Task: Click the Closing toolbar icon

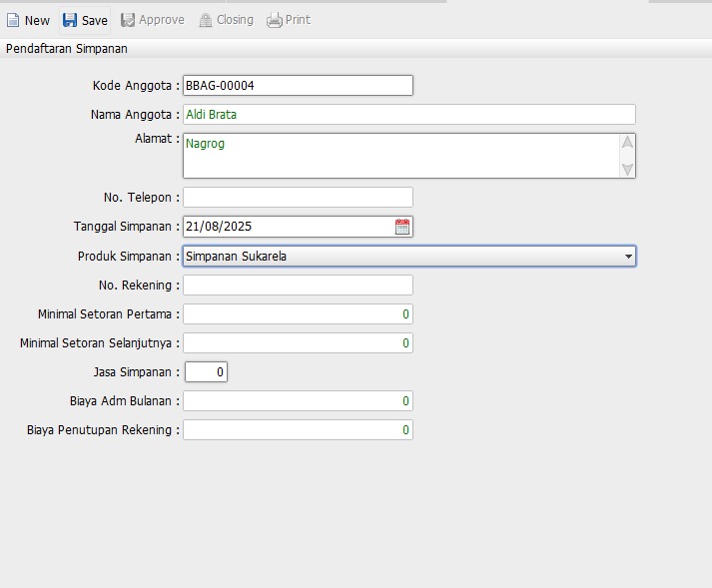Action: pyautogui.click(x=206, y=20)
